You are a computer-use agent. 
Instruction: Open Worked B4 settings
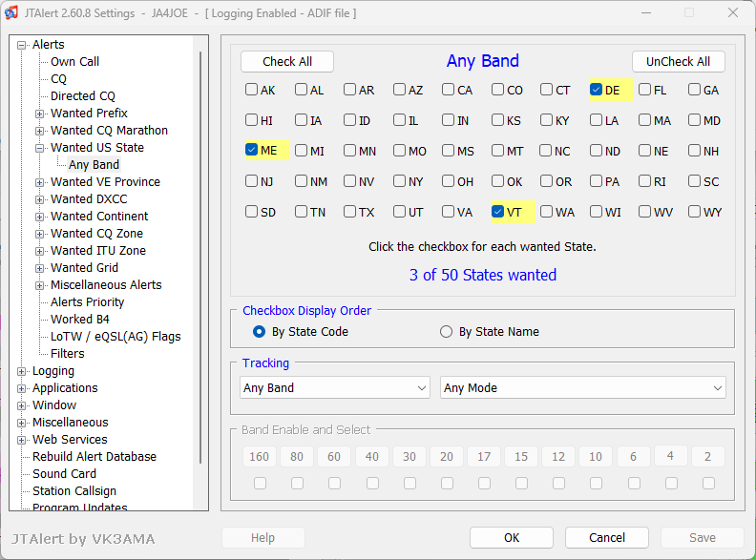(x=80, y=320)
